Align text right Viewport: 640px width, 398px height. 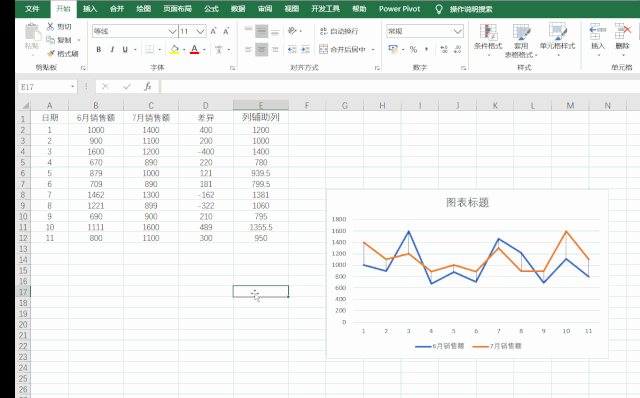tap(275, 49)
